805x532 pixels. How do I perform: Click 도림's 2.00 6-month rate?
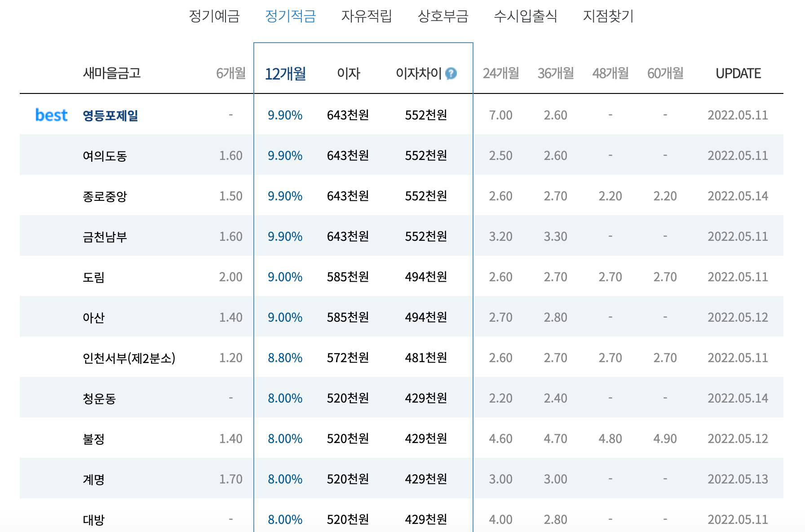[x=231, y=277]
